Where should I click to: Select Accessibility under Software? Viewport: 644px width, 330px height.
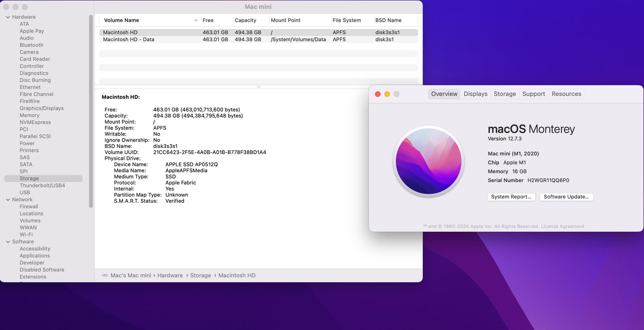click(35, 249)
